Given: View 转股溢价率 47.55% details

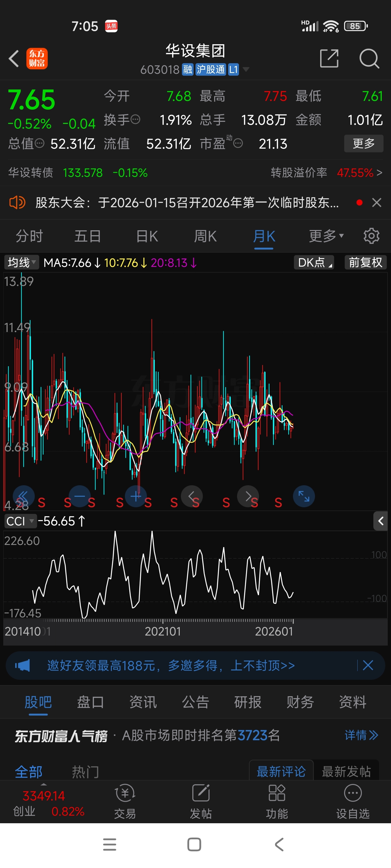Looking at the screenshot, I should 327,173.
